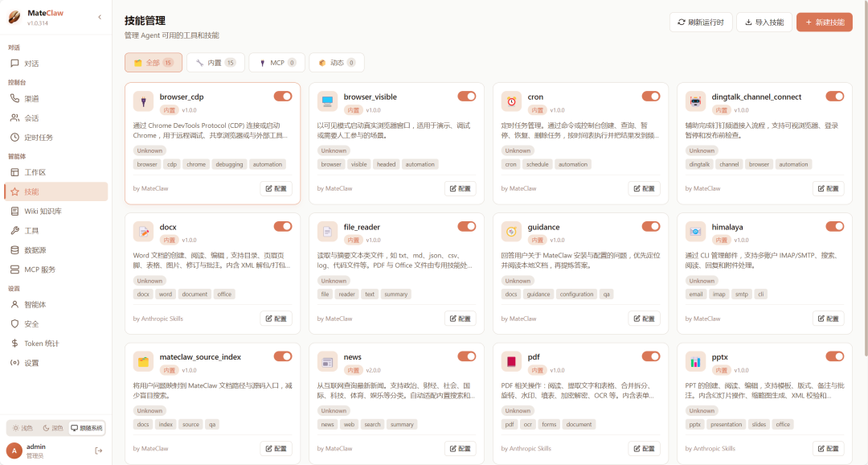868x465 pixels.
Task: Click the 新建技能 button
Action: (x=825, y=23)
